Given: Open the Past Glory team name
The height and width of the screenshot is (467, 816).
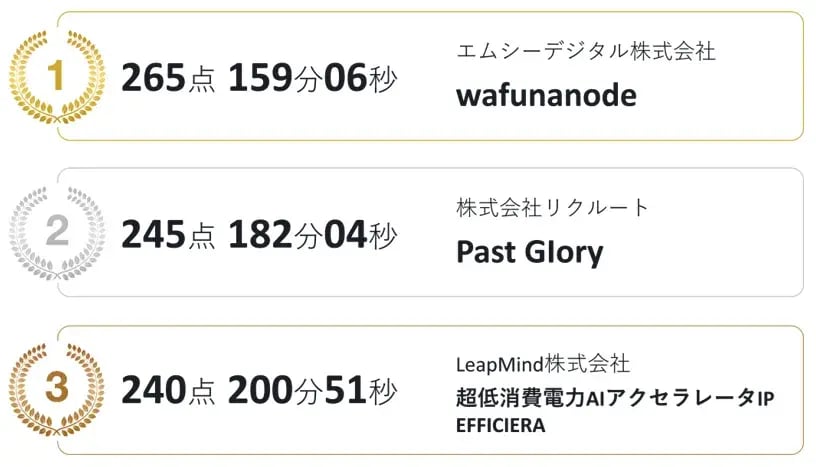Looking at the screenshot, I should [x=529, y=251].
